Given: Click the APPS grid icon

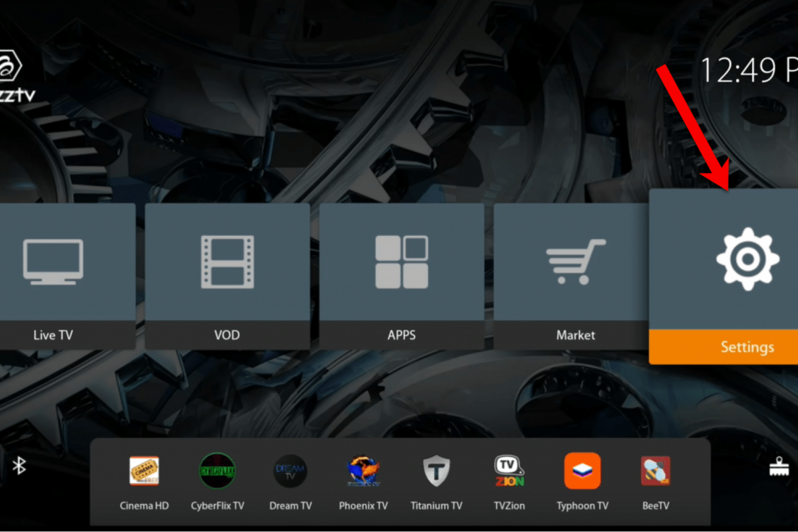Looking at the screenshot, I should point(402,262).
